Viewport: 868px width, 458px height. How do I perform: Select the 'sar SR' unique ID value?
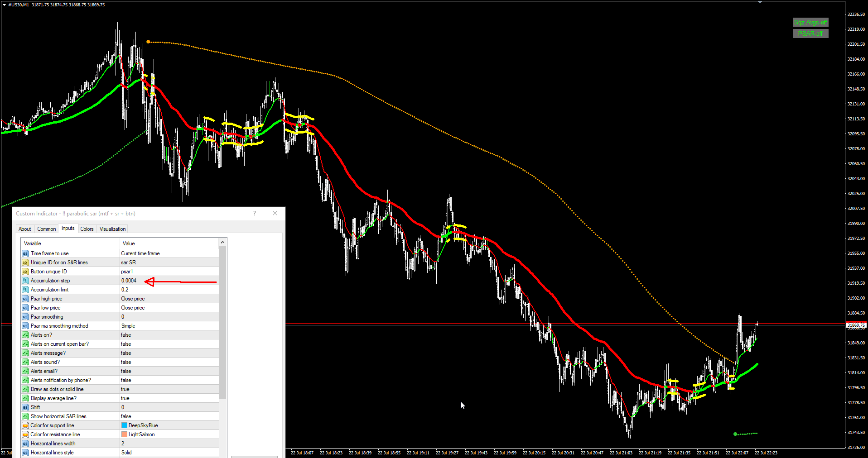pyautogui.click(x=128, y=262)
